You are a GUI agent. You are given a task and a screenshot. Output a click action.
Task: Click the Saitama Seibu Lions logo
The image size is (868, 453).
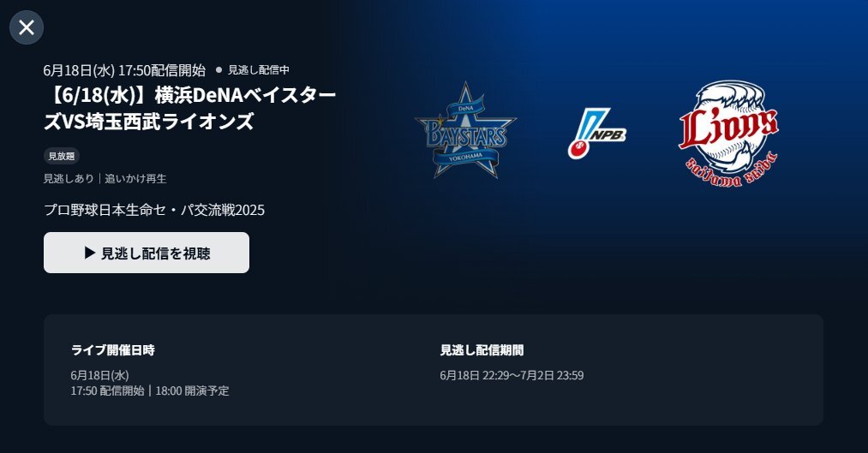pos(728,133)
